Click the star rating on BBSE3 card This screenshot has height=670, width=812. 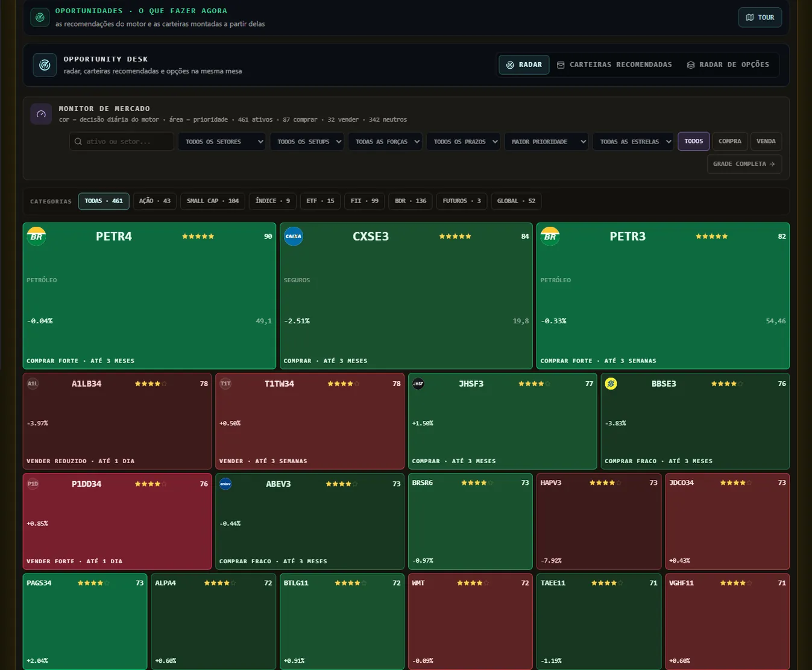tap(727, 384)
